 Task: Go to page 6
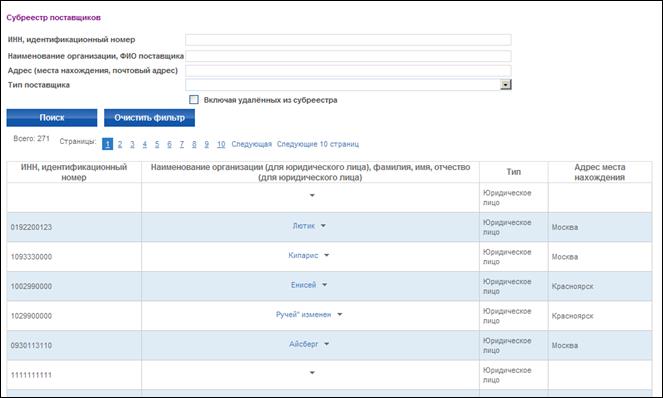(169, 144)
